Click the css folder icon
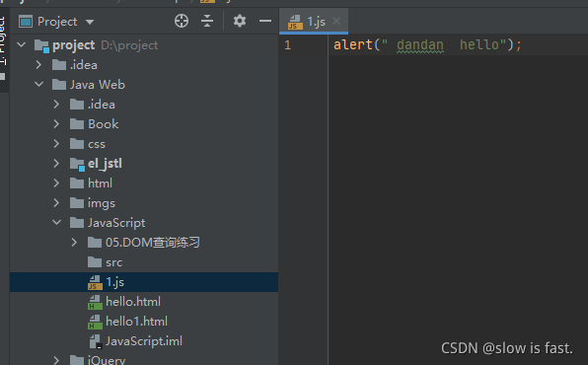This screenshot has height=365, width=588. pos(77,144)
